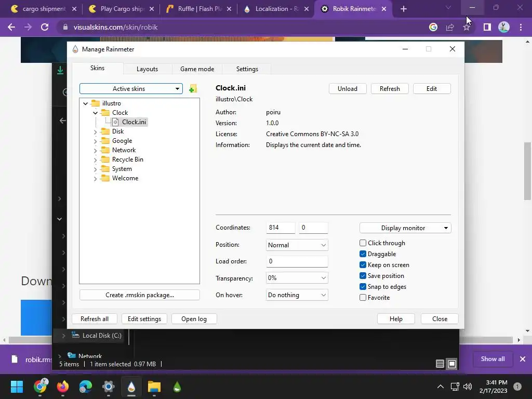Switch File Explorer to details view icon

(x=440, y=364)
